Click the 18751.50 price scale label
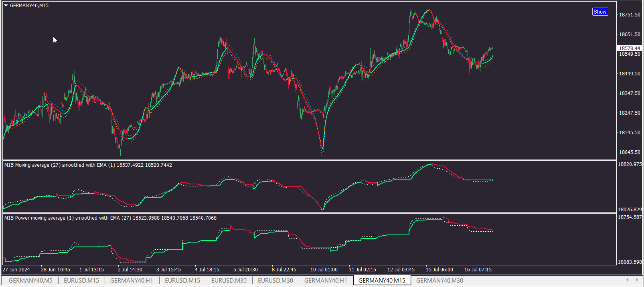 tap(630, 15)
